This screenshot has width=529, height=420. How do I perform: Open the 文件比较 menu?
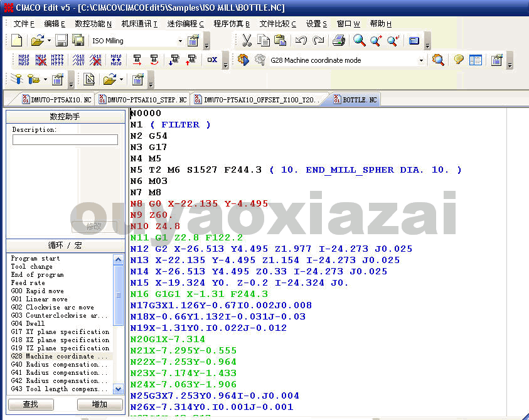pos(277,24)
